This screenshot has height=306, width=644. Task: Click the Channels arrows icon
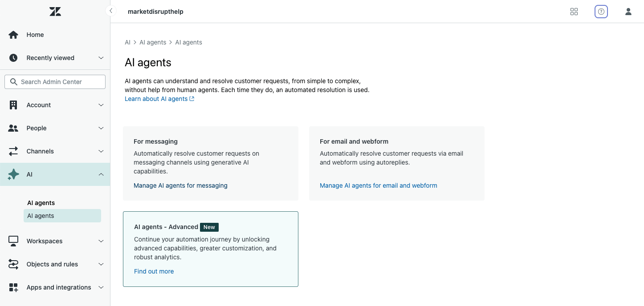click(x=13, y=151)
